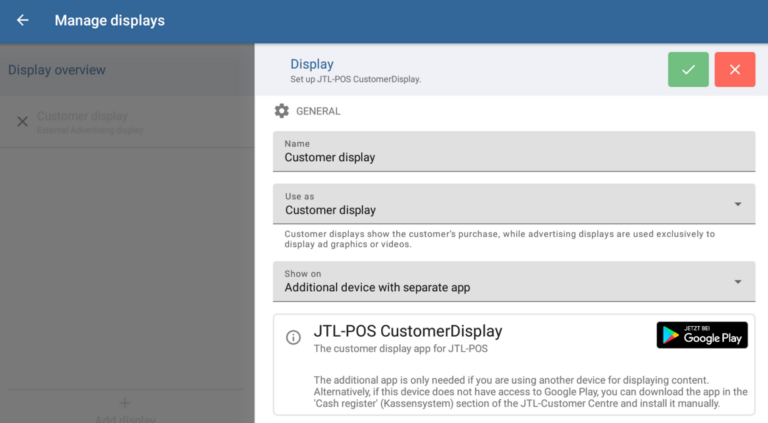
Task: Click the 'External Advertising display' subtitle
Action: 90,130
